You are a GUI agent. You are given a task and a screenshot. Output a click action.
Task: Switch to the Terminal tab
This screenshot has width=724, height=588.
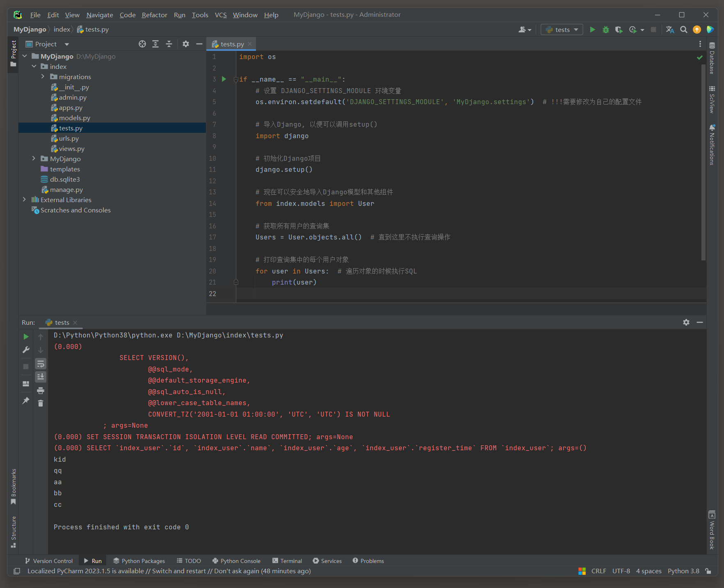287,561
